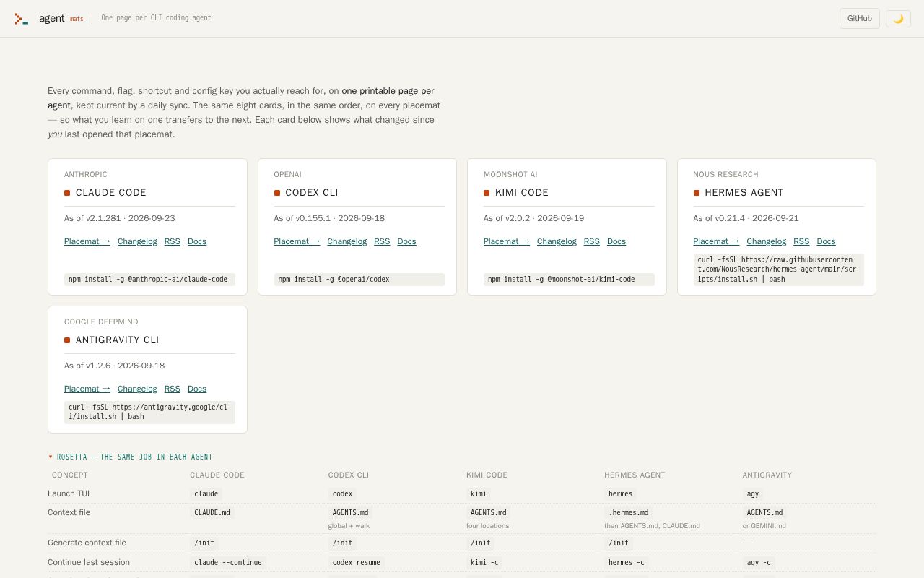Viewport: 924px width, 578px height.
Task: Open the Antigravity CLI Docs link
Action: click(197, 389)
